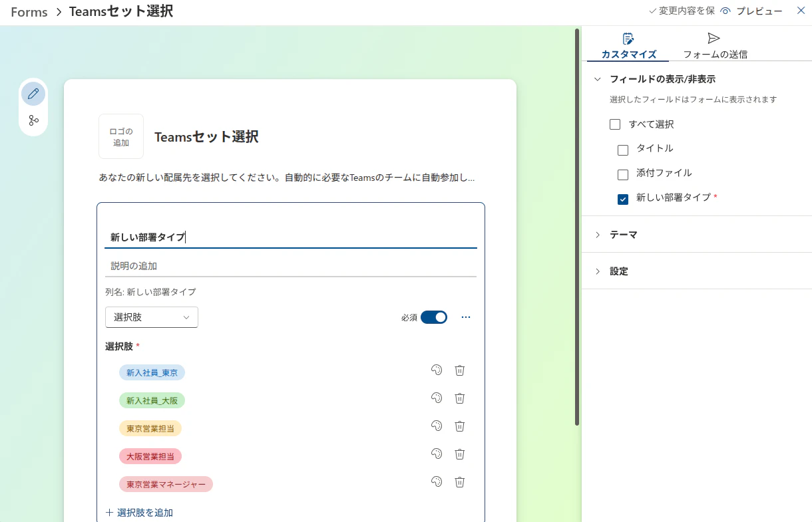Click the プレビュー eye icon
812x522 pixels.
pos(725,11)
